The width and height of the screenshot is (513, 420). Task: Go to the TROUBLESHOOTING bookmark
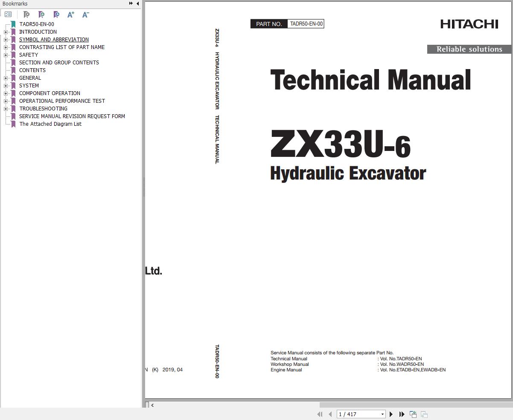43,109
